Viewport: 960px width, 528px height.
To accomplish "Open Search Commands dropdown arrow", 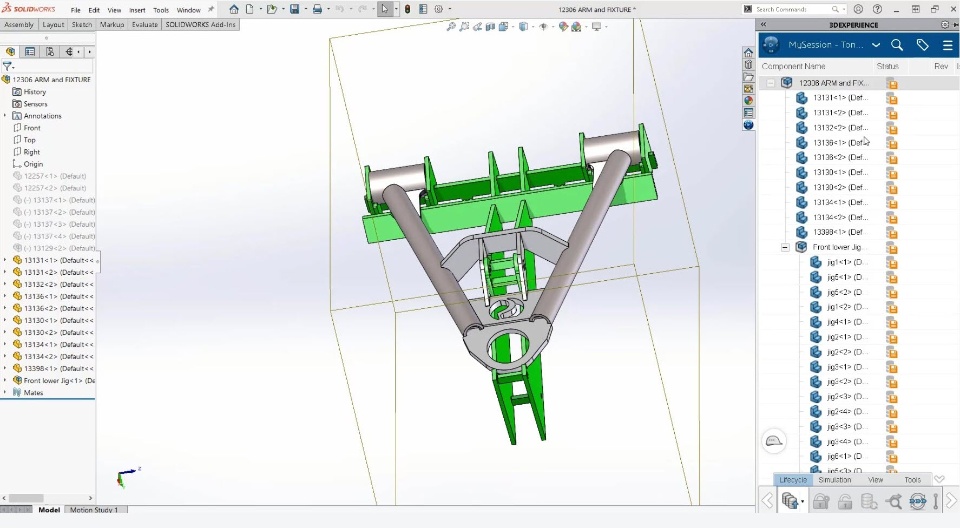I will 844,9.
